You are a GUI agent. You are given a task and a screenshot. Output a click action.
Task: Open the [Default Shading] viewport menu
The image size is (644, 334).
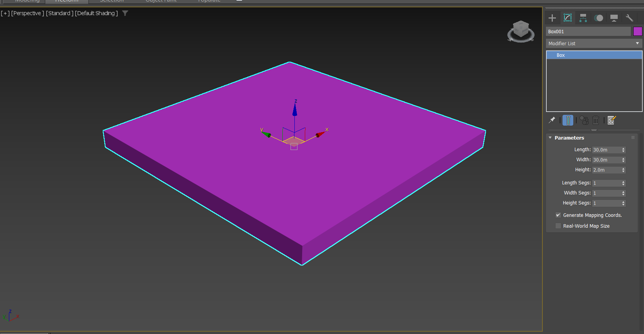tap(96, 13)
